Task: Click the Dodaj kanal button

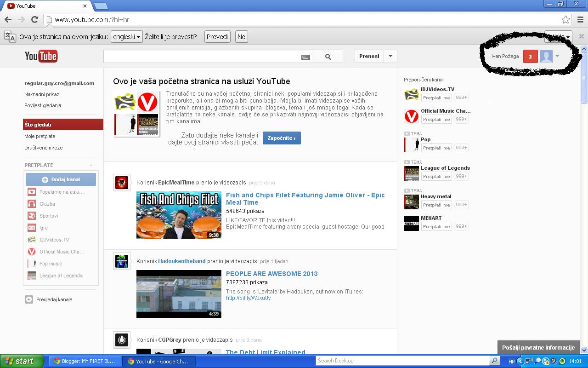Action: (61, 179)
